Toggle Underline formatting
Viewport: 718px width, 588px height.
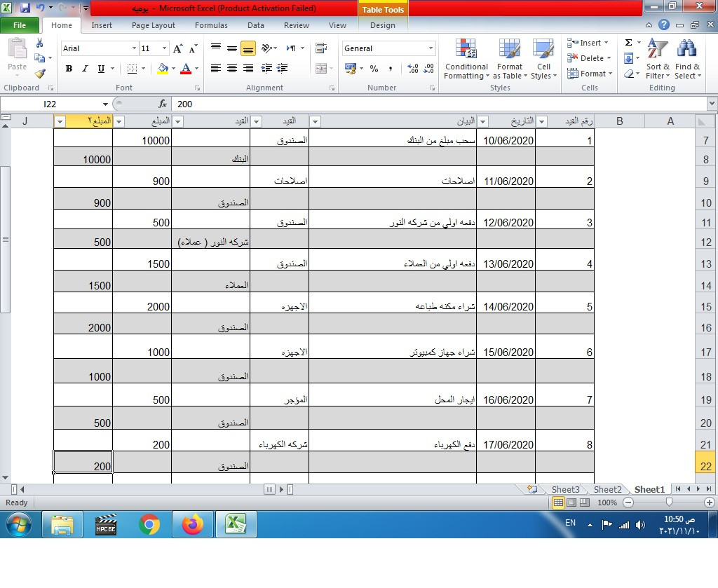point(101,69)
